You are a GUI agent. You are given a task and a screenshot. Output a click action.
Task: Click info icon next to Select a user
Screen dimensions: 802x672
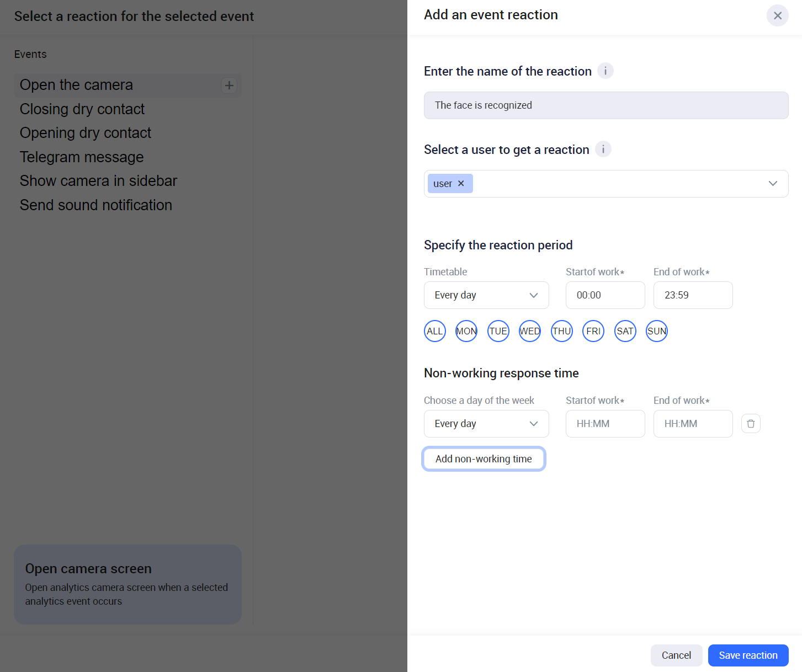(603, 150)
